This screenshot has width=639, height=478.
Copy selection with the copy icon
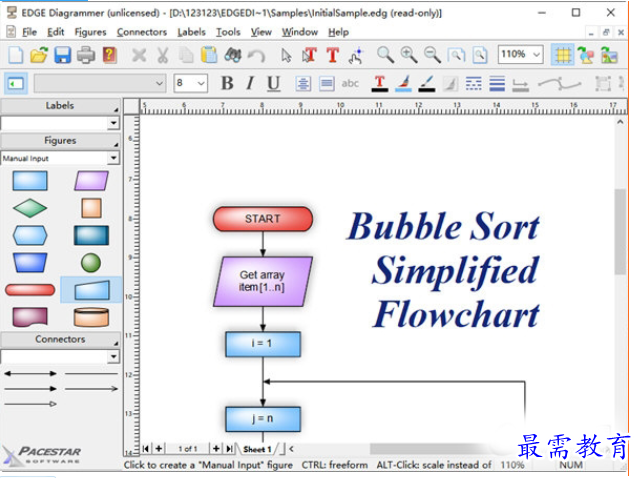click(186, 55)
